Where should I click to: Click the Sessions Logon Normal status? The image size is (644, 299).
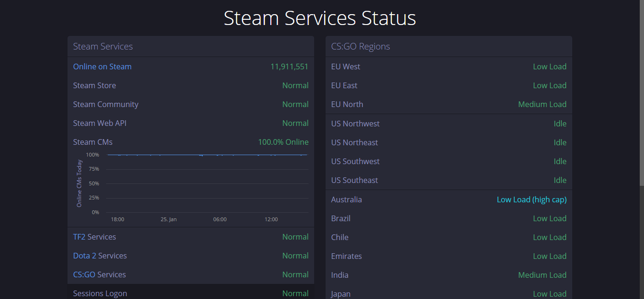[295, 293]
